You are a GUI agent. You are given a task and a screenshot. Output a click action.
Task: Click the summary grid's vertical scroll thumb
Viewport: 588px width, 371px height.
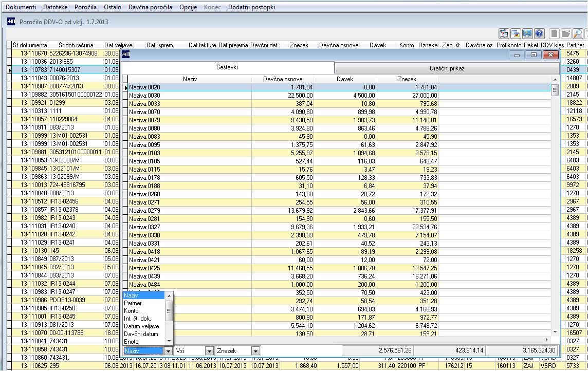[555, 90]
